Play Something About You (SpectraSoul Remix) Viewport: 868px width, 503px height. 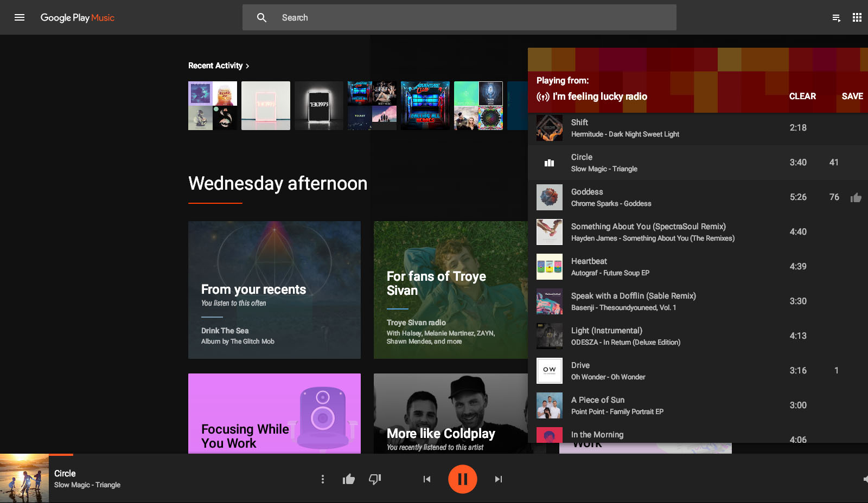point(698,232)
